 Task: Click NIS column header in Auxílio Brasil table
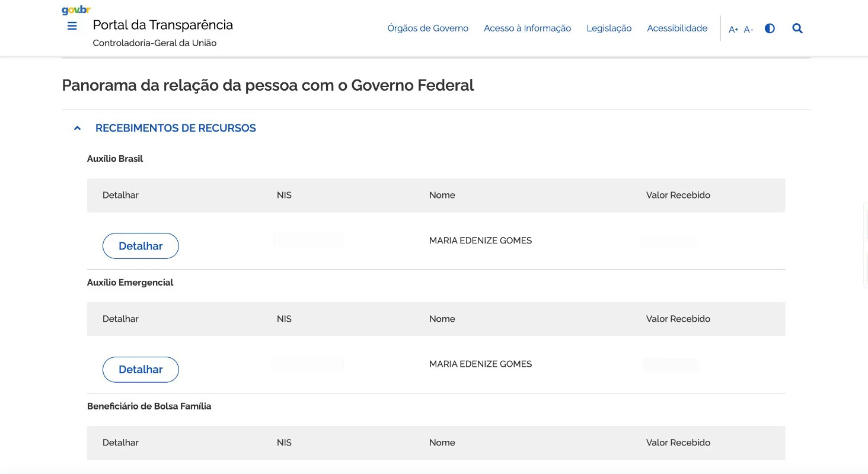point(284,195)
